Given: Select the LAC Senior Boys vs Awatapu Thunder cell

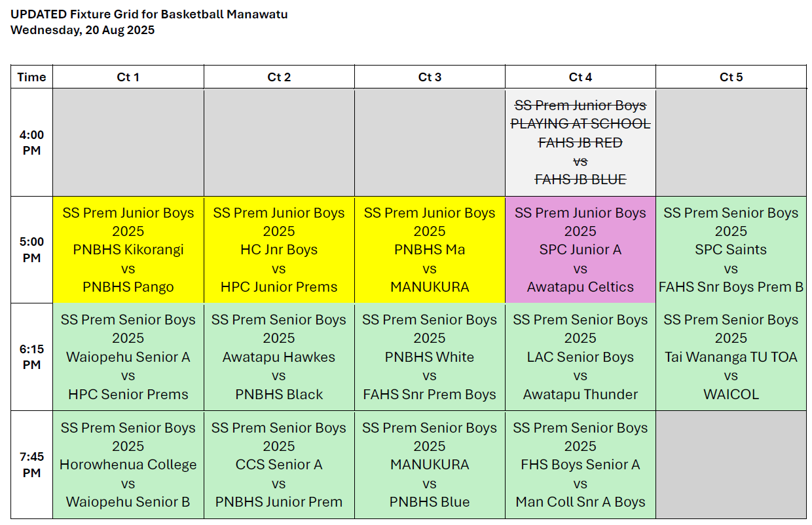Looking at the screenshot, I should 580,357.
